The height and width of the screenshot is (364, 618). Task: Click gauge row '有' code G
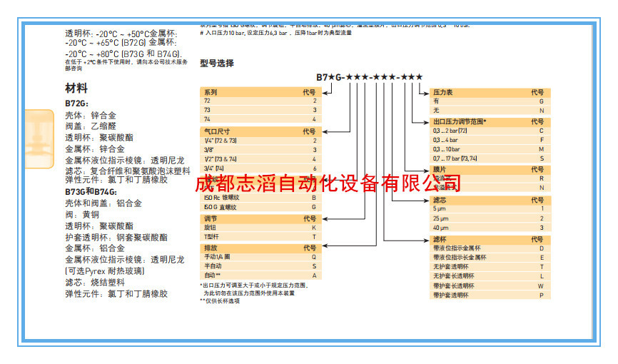(x=490, y=101)
